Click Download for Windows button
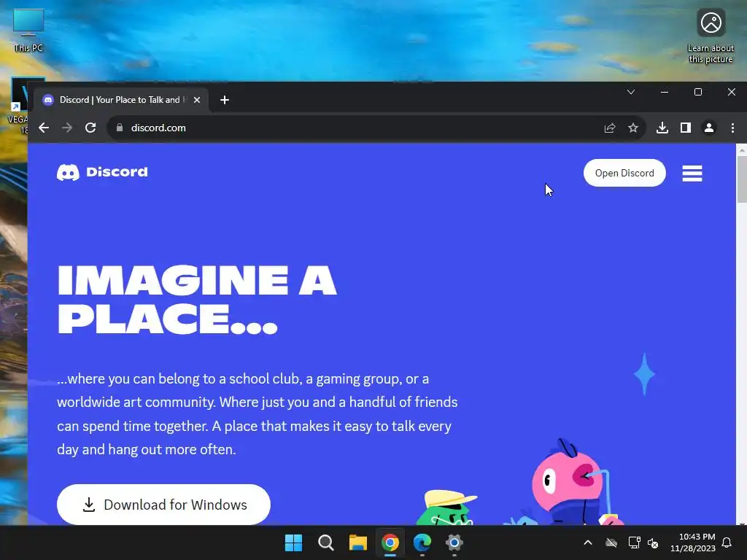747x560 pixels. (163, 505)
